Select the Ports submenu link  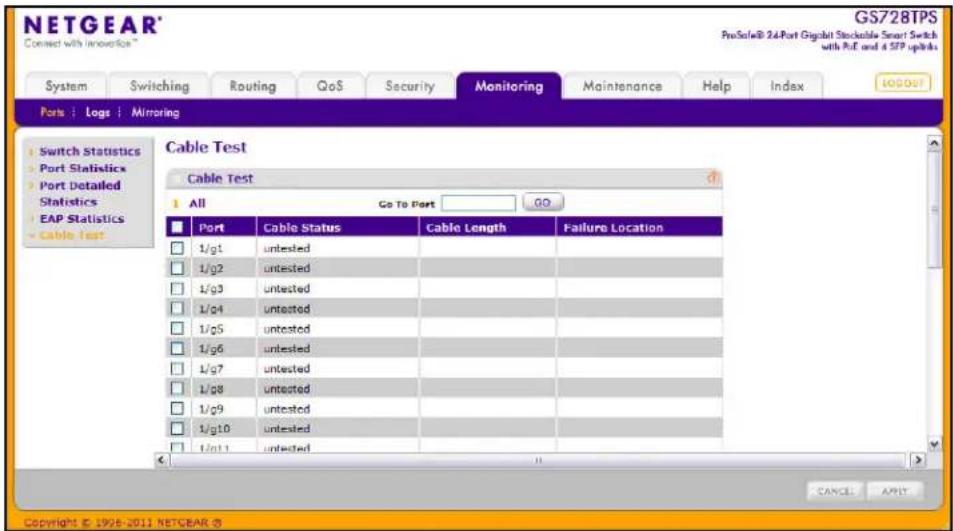[x=52, y=112]
